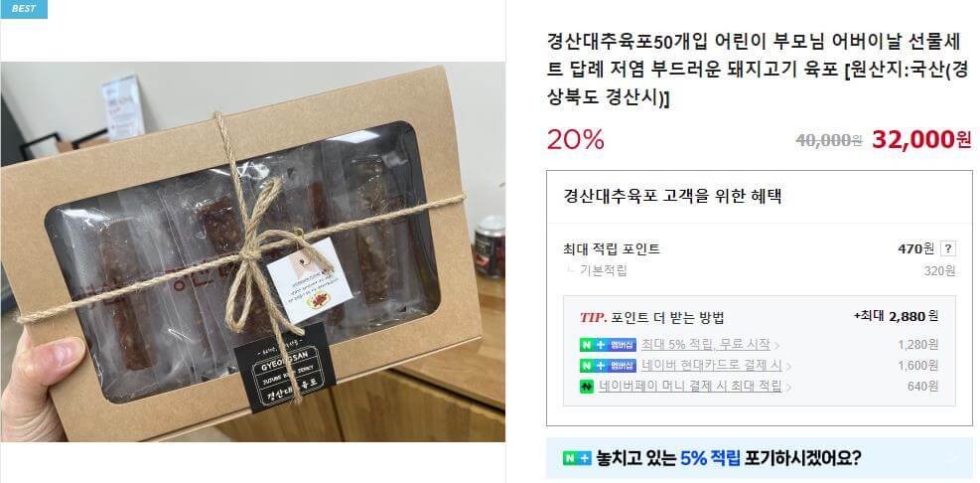
Task: Click the 경산대추육포 고객을 위한 혜택 header
Action: point(672,197)
